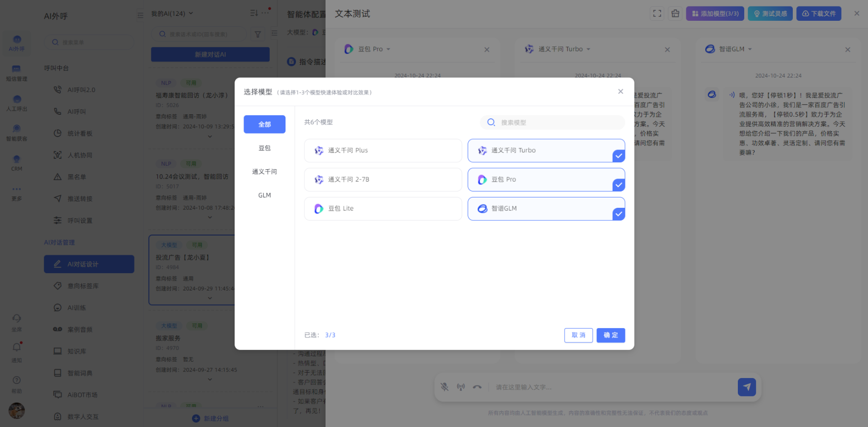
Task: Uncheck the 智谱GLM model option
Action: point(546,209)
